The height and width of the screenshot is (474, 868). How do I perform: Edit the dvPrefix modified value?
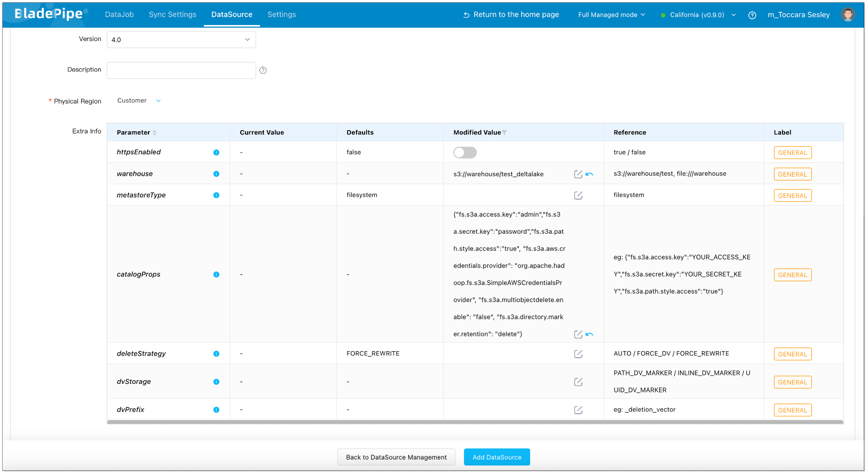578,410
